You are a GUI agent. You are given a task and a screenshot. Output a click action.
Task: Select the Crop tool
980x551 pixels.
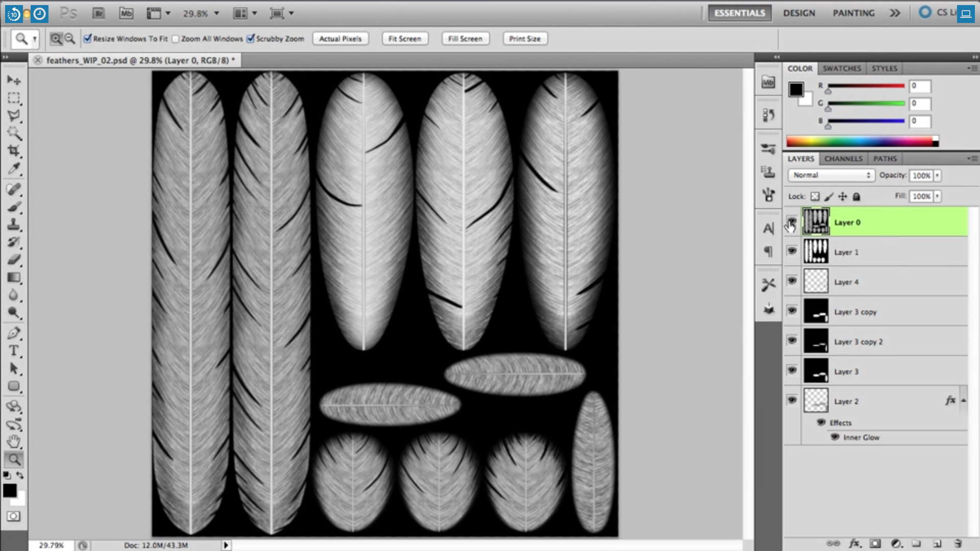[x=14, y=149]
